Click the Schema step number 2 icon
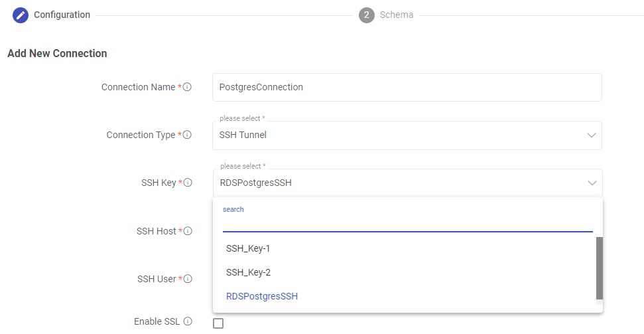Image resolution: width=644 pixels, height=334 pixels. tap(366, 15)
